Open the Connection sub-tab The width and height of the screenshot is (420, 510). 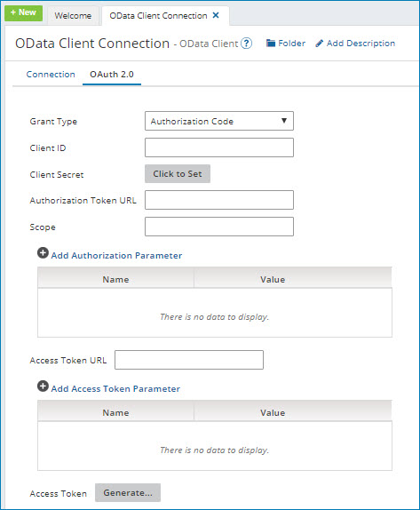coord(51,75)
